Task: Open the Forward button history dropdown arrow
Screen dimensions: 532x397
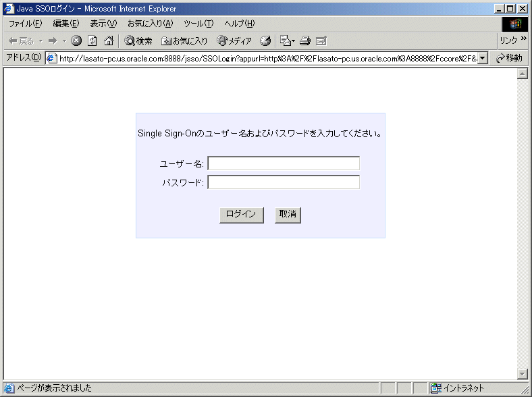Action: [64, 41]
